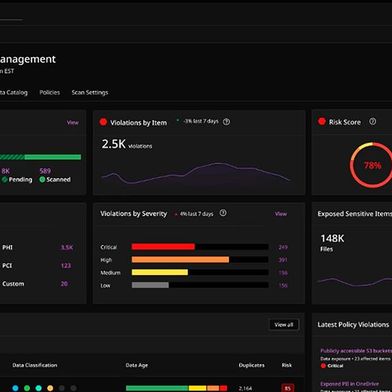Select the gray Low severity bar

(x=150, y=285)
